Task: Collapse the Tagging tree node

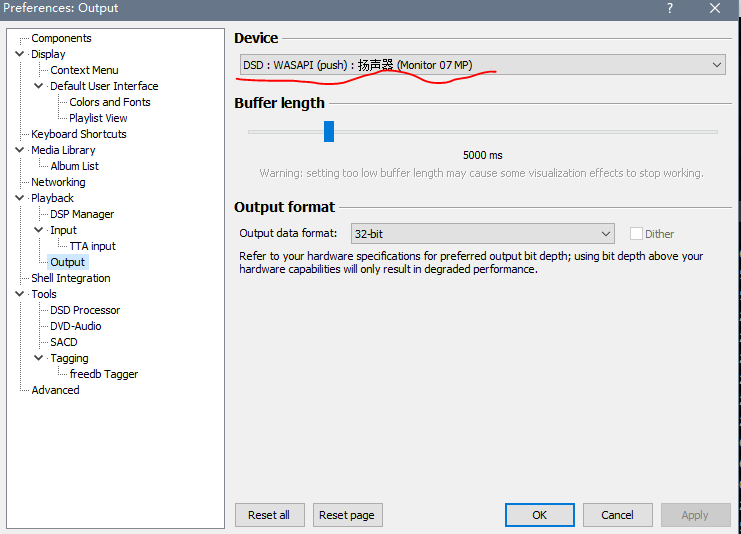Action: click(x=39, y=358)
